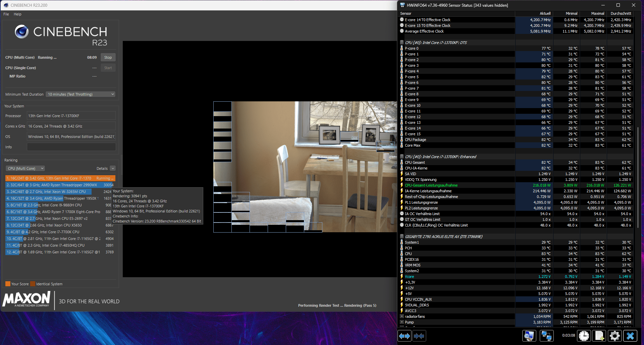
Task: Select E-core 14 T0 Effective Clock row
Action: coord(516,20)
